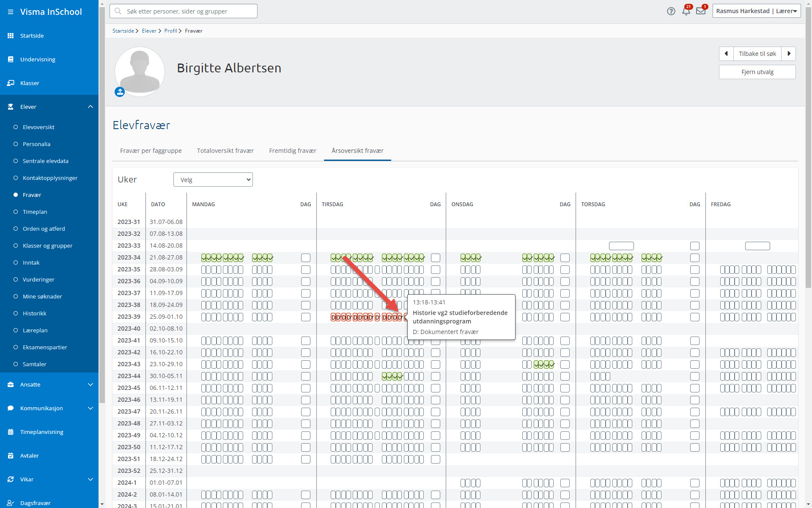Viewport: 812px width, 508px height.
Task: Open Læreplan in sidebar
Action: [35, 330]
